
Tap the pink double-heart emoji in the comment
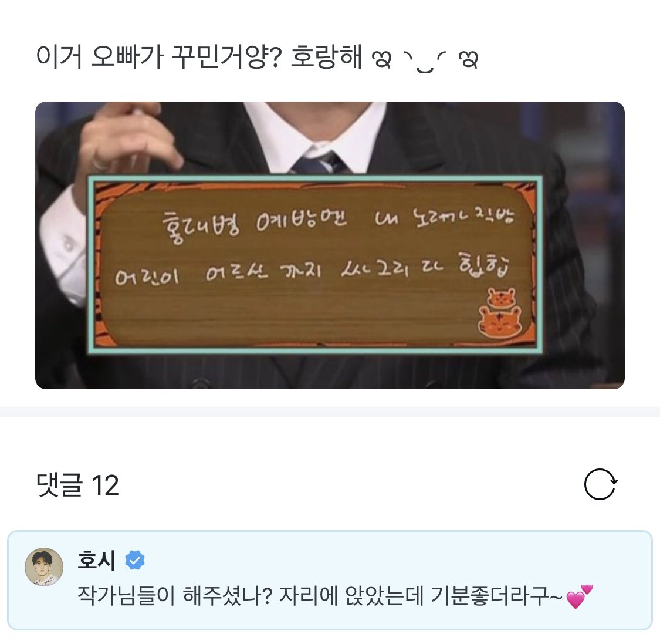(x=580, y=596)
